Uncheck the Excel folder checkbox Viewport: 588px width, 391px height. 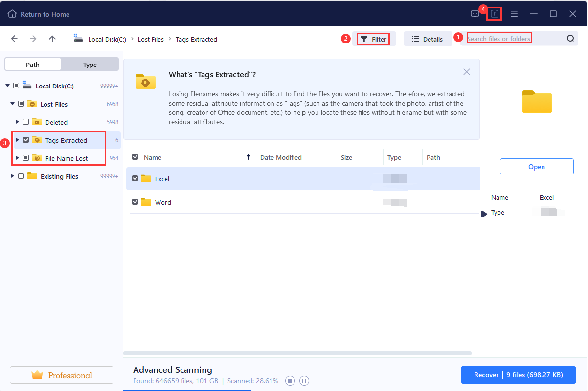135,178
